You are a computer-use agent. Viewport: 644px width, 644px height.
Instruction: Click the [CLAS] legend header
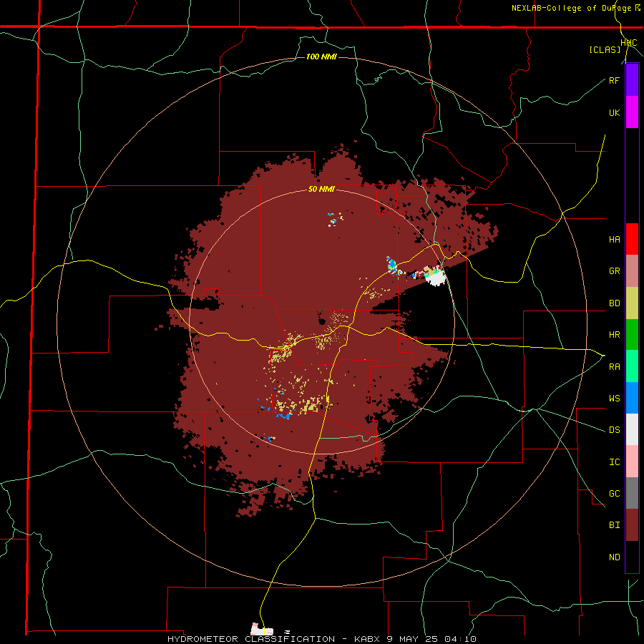[x=605, y=49]
